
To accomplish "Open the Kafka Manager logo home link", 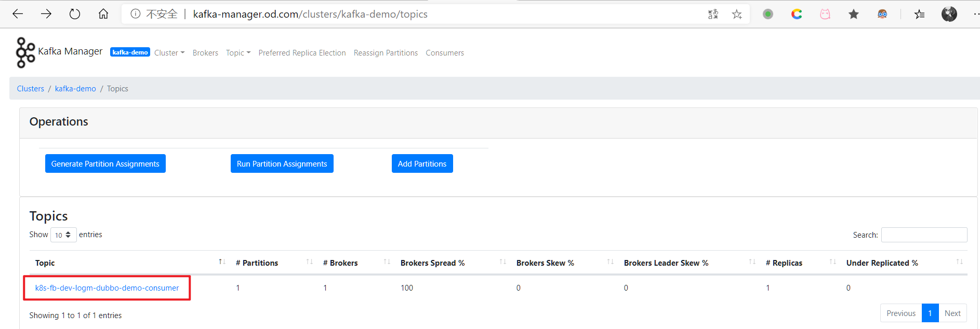I will pos(25,52).
